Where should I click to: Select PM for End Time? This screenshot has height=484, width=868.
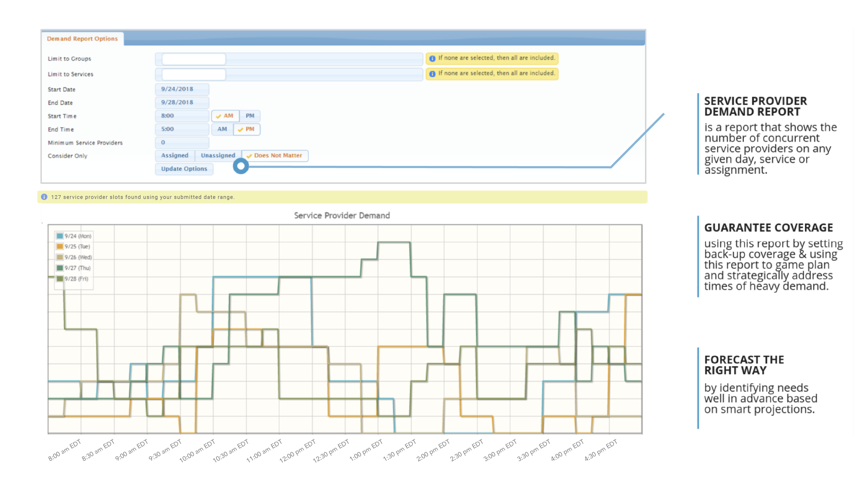(x=247, y=129)
